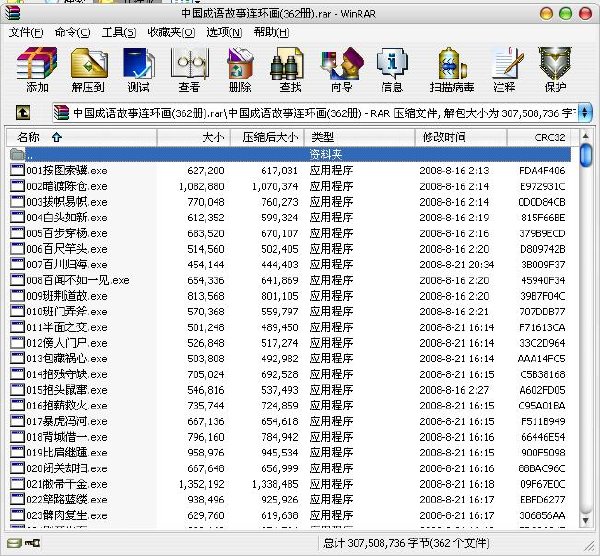600x556 pixels.
Task: Select the file 007百川归海.exe
Action: [67, 264]
